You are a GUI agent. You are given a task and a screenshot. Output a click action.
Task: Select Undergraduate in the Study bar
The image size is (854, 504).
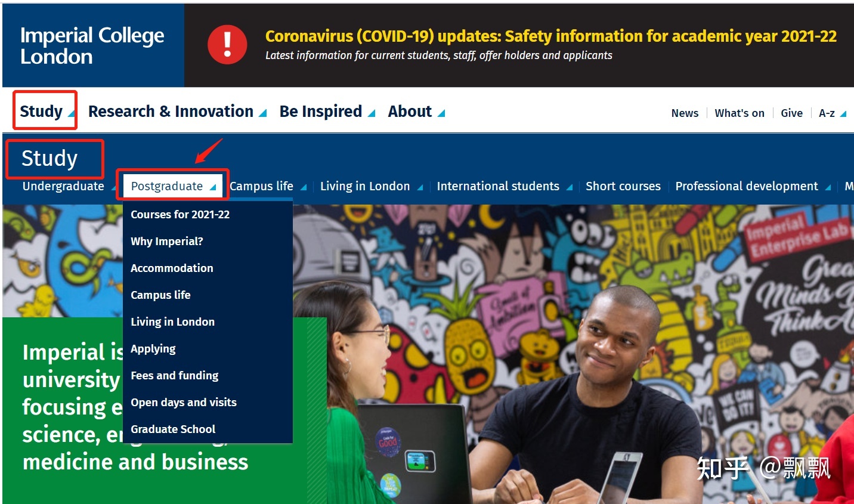[x=63, y=186]
